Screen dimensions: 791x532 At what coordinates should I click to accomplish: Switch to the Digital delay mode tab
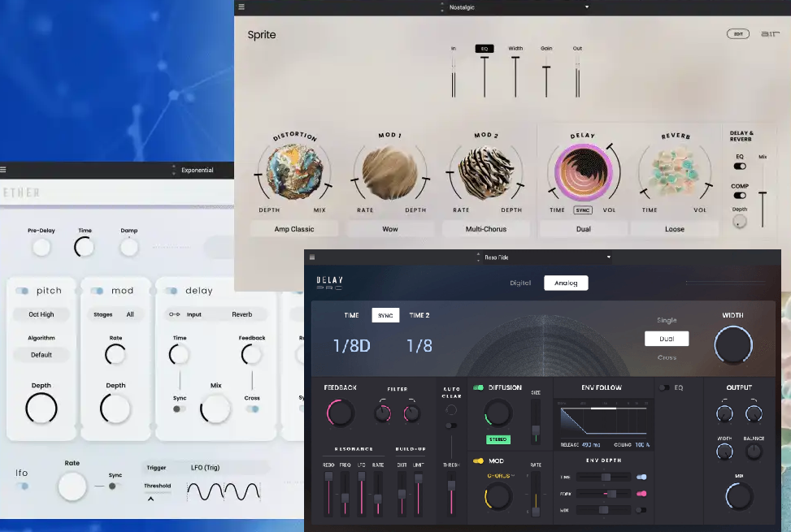click(x=519, y=283)
